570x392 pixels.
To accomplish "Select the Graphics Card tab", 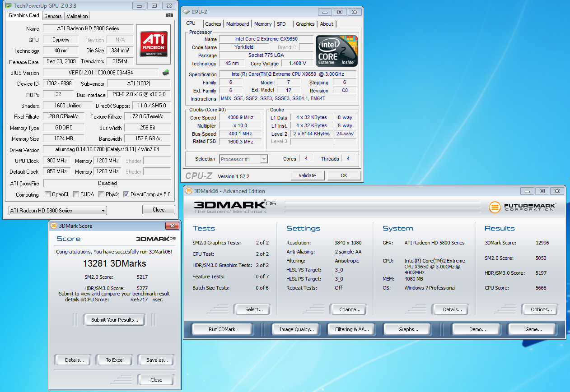I will [24, 15].
